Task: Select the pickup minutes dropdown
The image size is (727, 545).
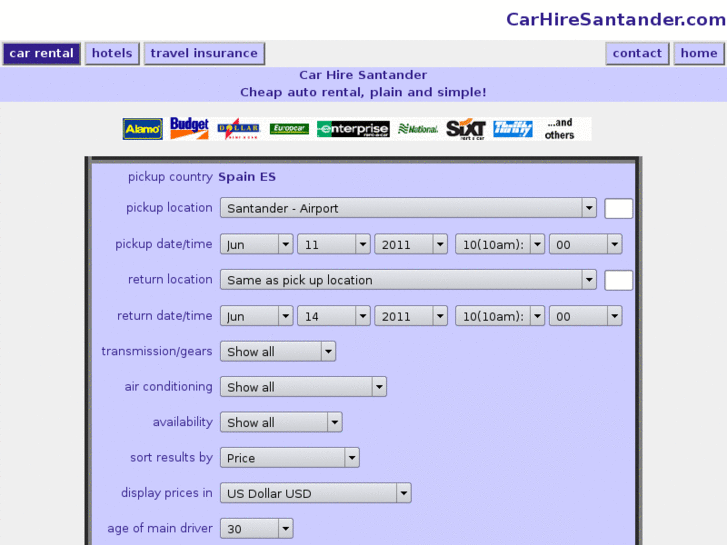Action: pyautogui.click(x=585, y=244)
